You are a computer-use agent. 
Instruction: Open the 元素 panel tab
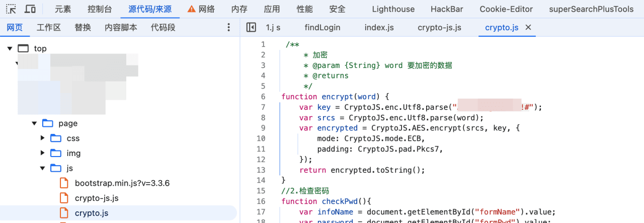pos(63,9)
